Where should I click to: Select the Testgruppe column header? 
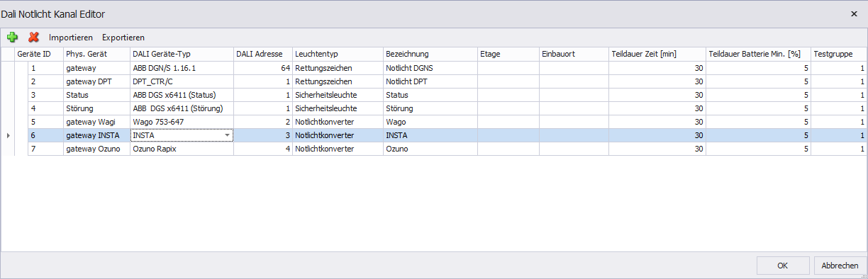(x=839, y=54)
